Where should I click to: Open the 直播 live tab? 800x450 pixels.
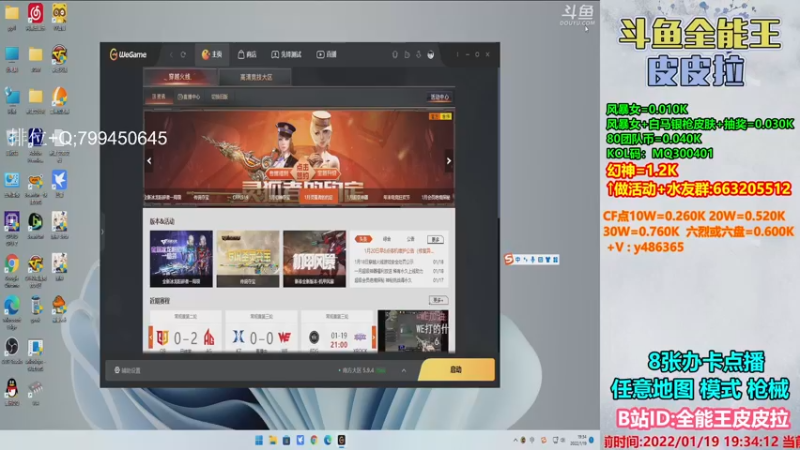tap(327, 55)
